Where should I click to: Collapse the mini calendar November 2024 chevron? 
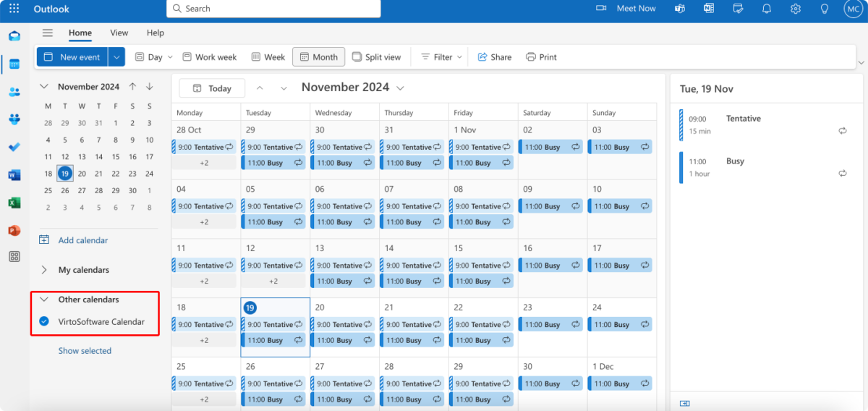click(44, 86)
